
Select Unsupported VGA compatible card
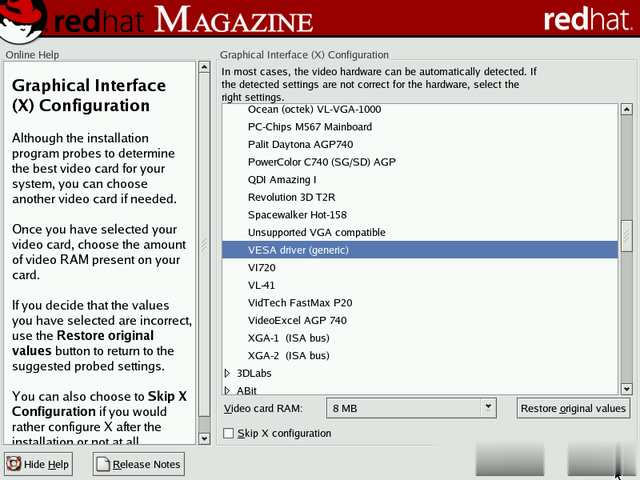click(420, 232)
